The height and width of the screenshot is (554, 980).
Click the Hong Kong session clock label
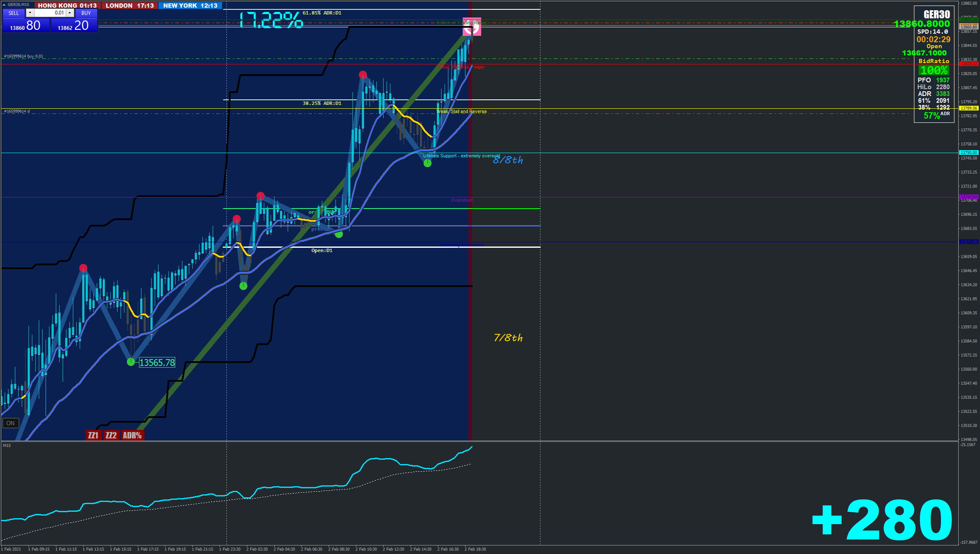tap(67, 6)
